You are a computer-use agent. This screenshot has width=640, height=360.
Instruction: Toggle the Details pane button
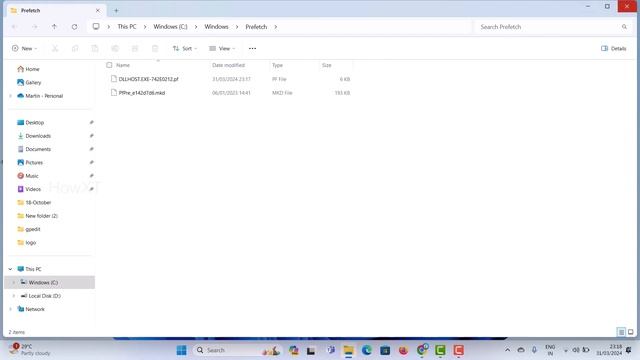point(613,49)
